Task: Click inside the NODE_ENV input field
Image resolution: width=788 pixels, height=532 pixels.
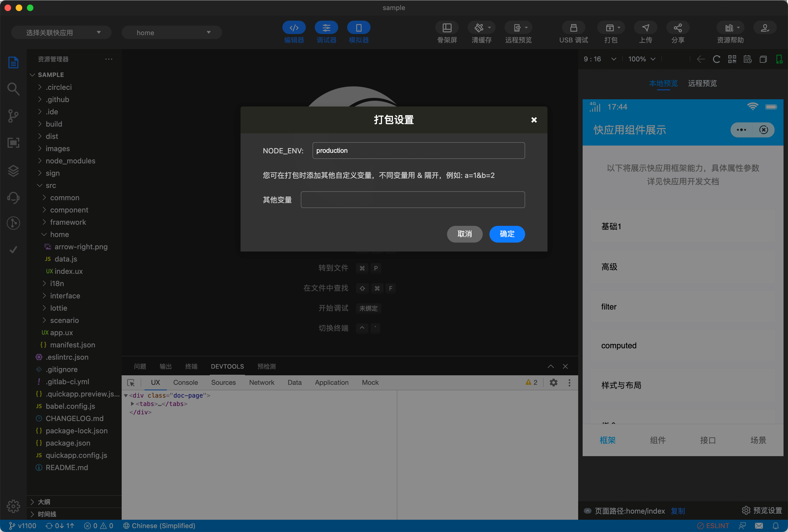Action: (418, 151)
